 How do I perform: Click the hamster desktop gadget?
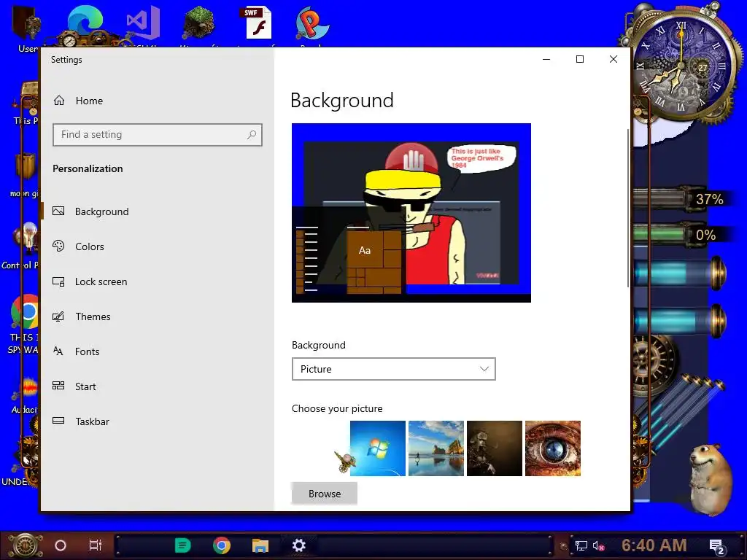(x=712, y=478)
